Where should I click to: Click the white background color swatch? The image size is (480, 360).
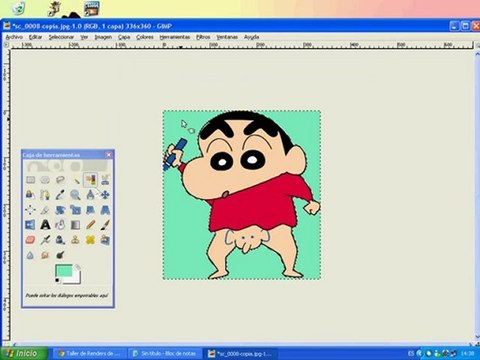coord(76,279)
